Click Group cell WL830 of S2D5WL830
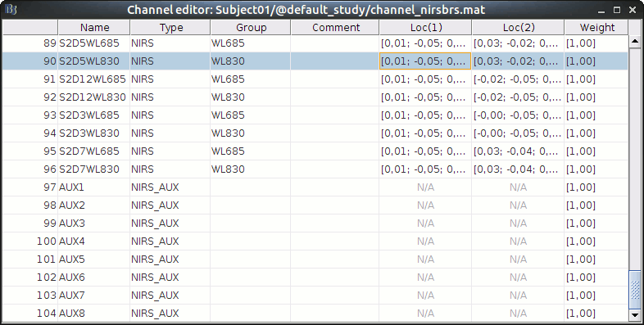Screen dimensions: 644x325 coord(251,61)
